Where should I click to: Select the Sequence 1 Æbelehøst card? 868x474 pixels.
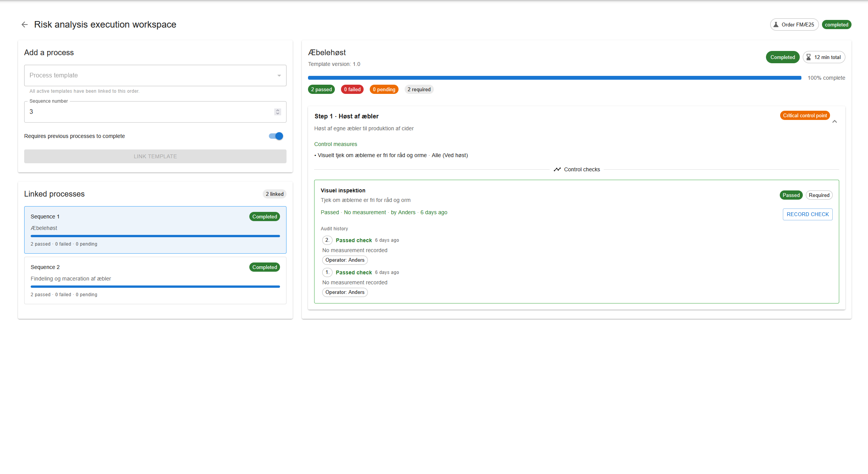tap(155, 230)
